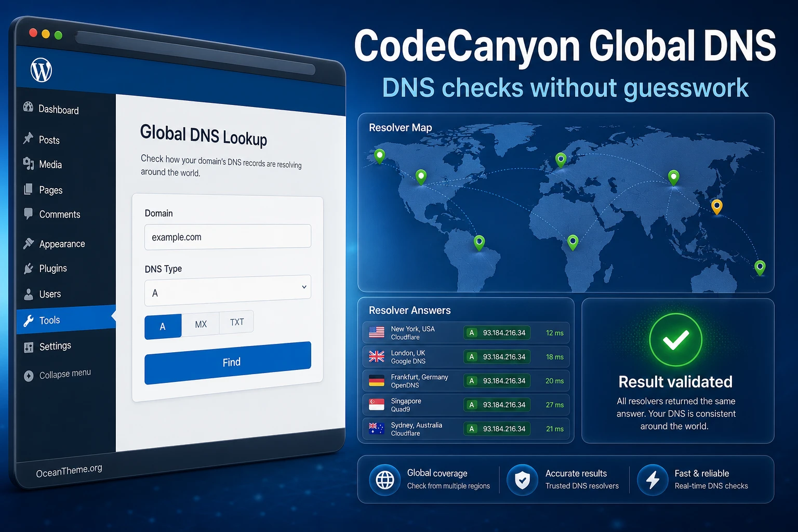Click the Fast & reliable lightning icon

[653, 480]
